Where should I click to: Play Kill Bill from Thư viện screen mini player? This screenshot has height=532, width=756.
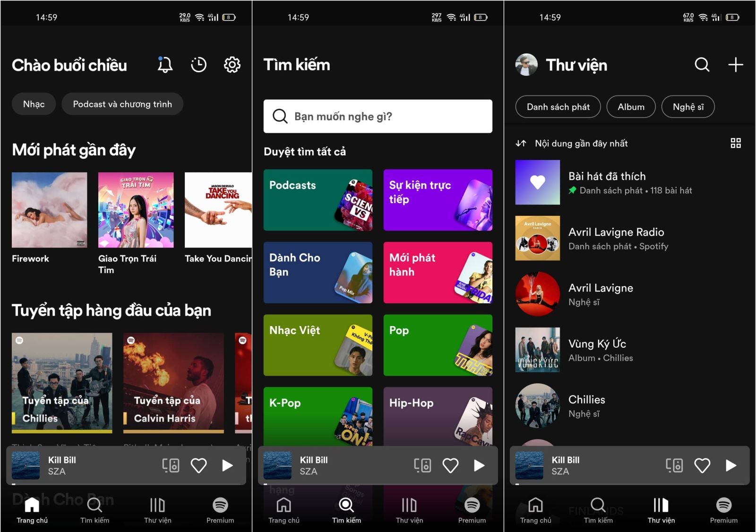(731, 465)
